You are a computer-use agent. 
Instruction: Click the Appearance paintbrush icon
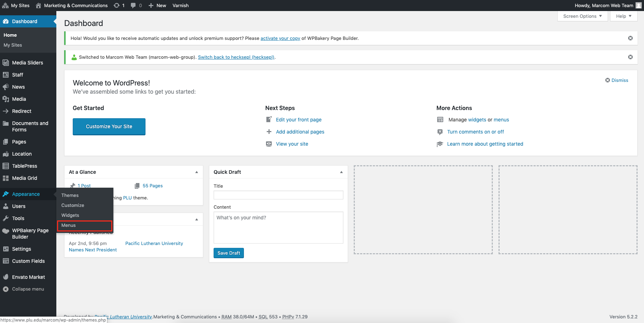(6, 194)
